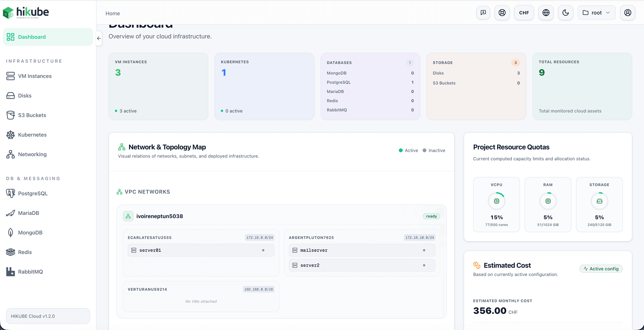The width and height of the screenshot is (644, 330).
Task: Click the Estimated Cost coins icon
Action: (477, 265)
